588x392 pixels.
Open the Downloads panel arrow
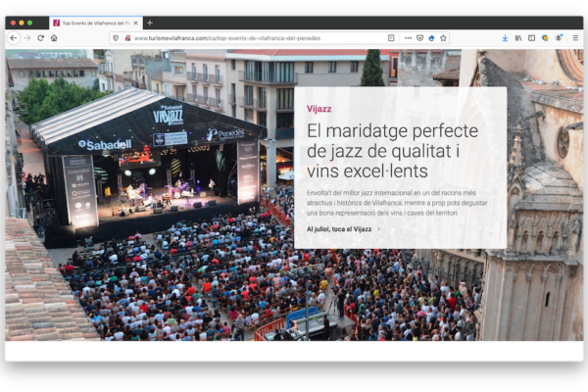point(505,38)
